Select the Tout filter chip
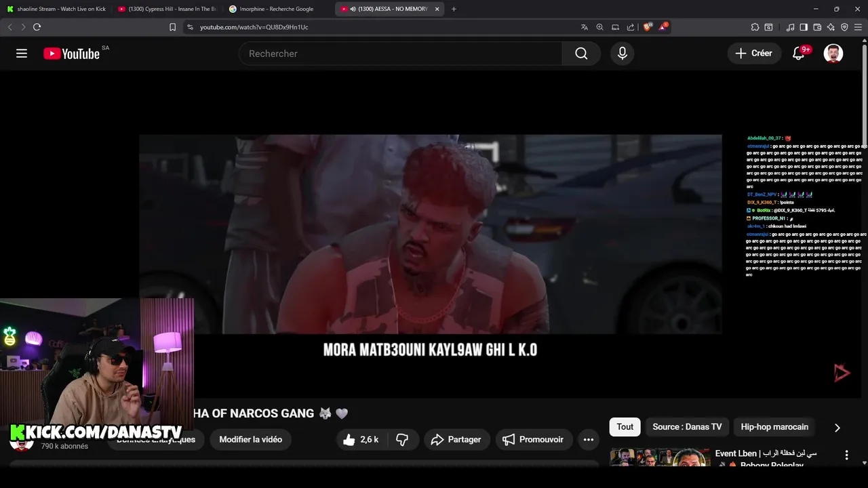Image resolution: width=868 pixels, height=488 pixels. click(625, 427)
